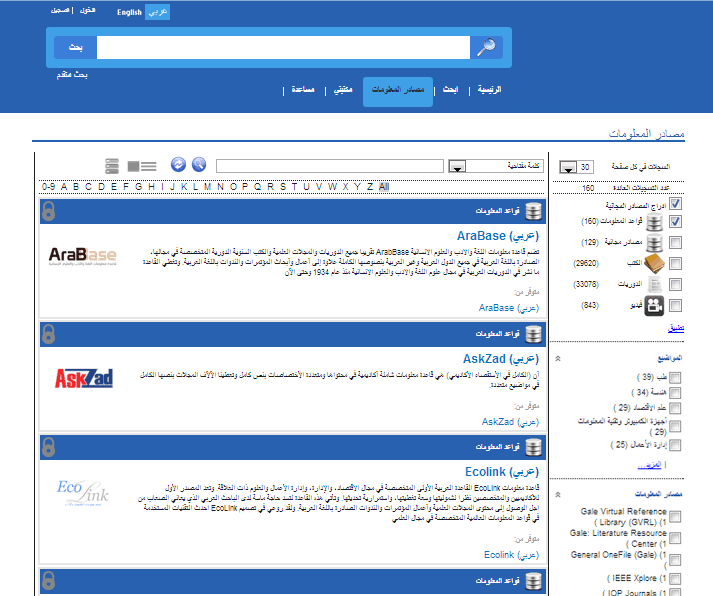This screenshot has width=713, height=596.
Task: Click lock icon on AskZad entry header
Action: [x=49, y=334]
